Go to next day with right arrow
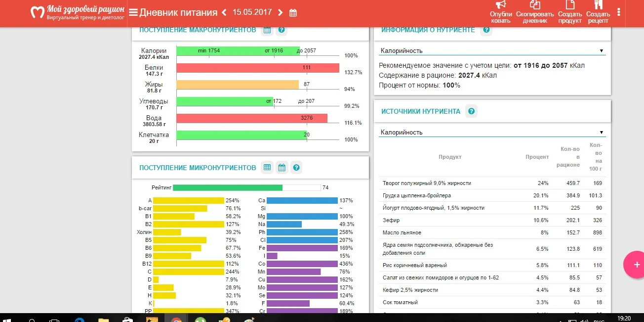 280,12
